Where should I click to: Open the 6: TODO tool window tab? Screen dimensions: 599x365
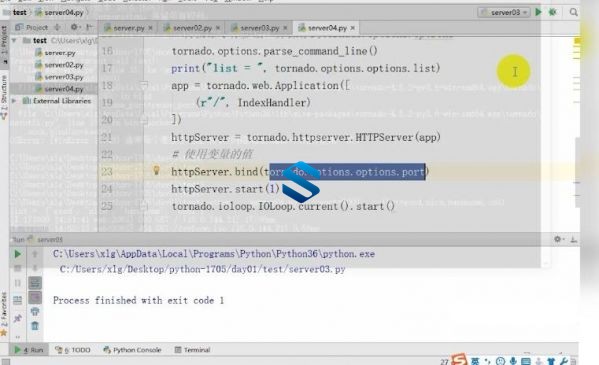coord(73,350)
